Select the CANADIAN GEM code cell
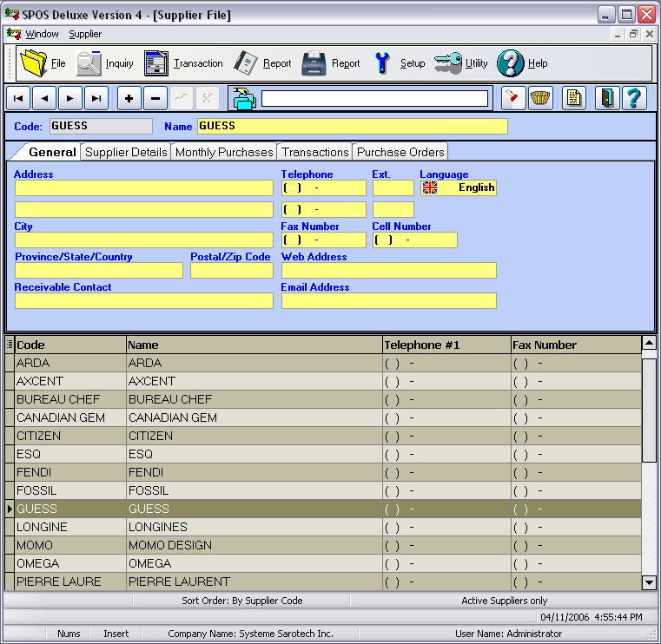Viewport: 661px width, 644px height. tap(70, 417)
